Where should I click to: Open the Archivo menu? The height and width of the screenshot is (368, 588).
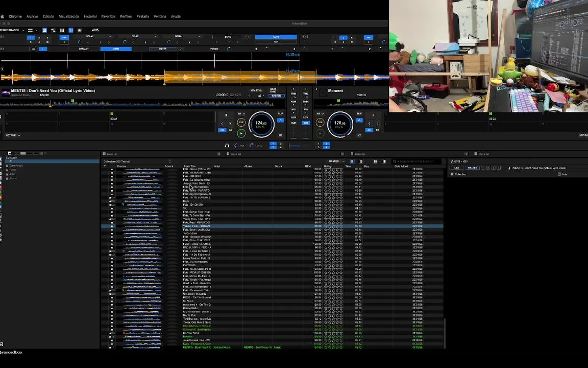click(x=32, y=16)
